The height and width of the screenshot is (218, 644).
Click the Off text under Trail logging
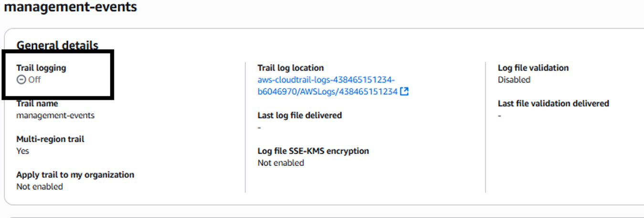coord(34,80)
